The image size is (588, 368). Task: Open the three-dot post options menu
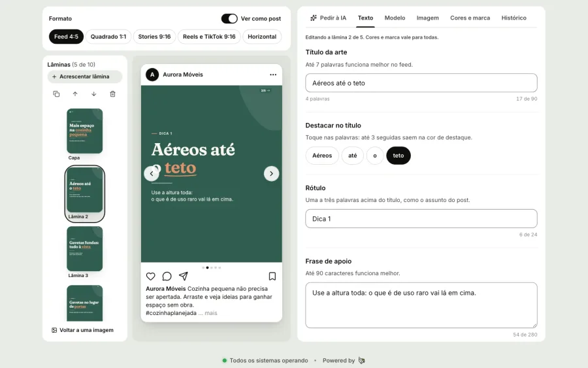click(273, 75)
